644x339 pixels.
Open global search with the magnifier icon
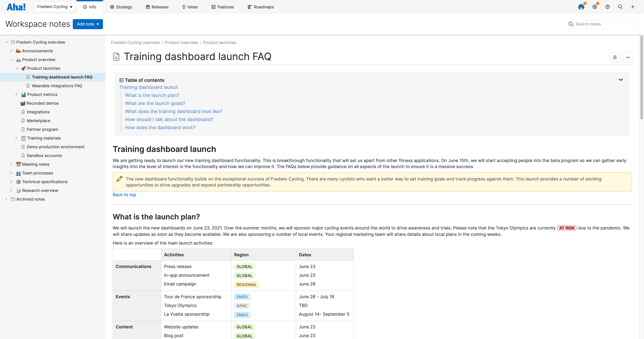pos(620,7)
